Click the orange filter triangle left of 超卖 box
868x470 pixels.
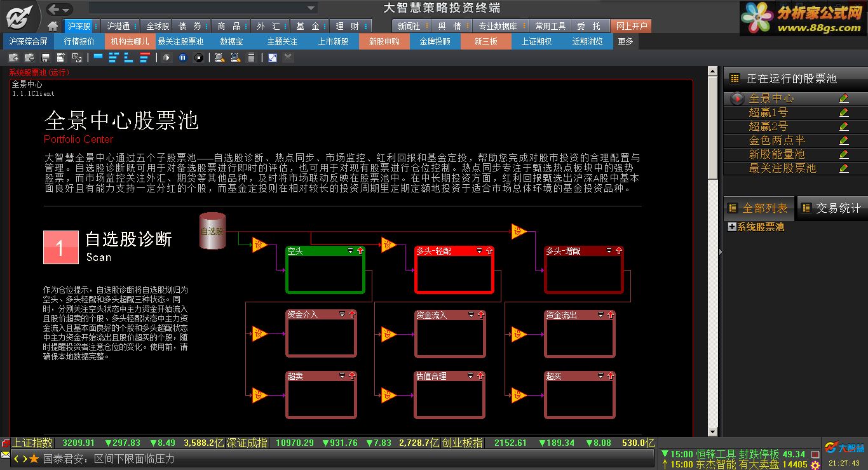(x=259, y=395)
